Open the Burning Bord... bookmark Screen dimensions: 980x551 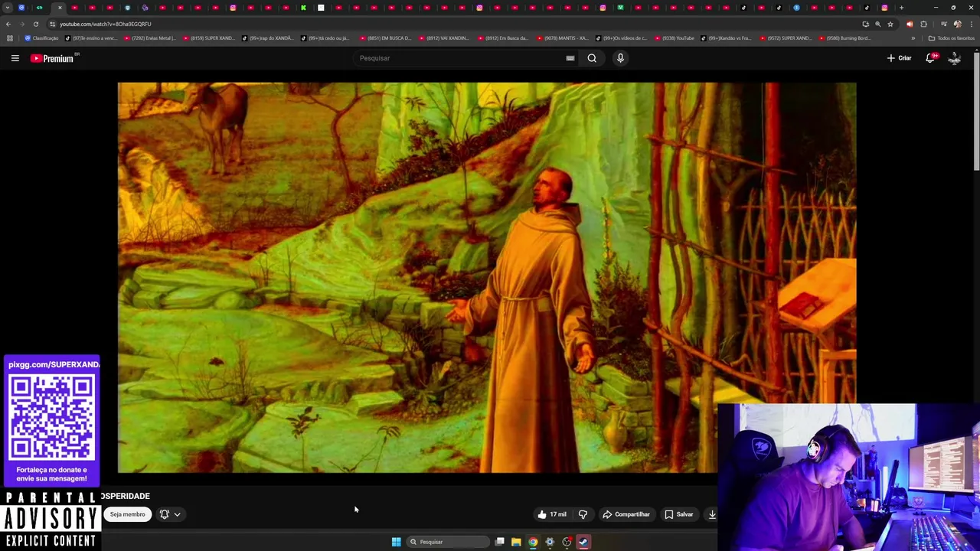[844, 38]
